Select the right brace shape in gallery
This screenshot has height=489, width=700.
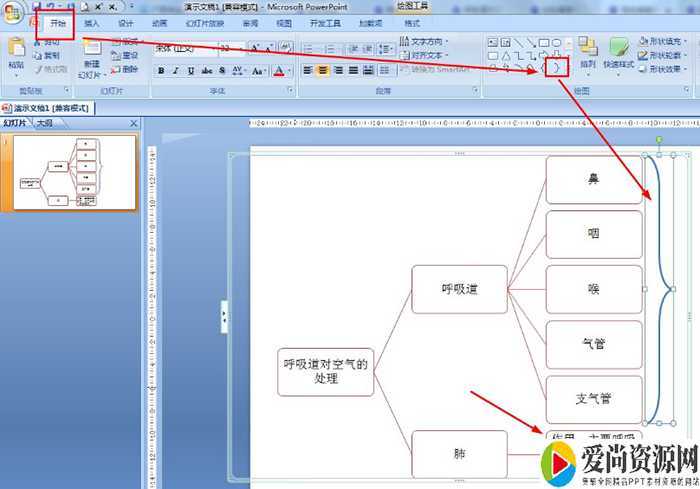coord(557,68)
